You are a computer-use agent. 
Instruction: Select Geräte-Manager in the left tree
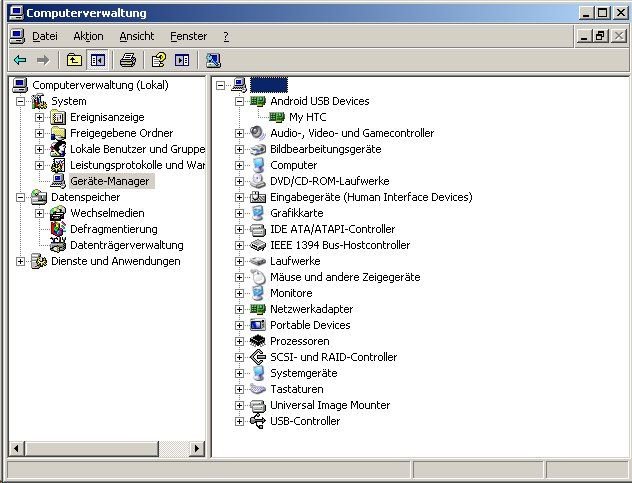coord(110,181)
